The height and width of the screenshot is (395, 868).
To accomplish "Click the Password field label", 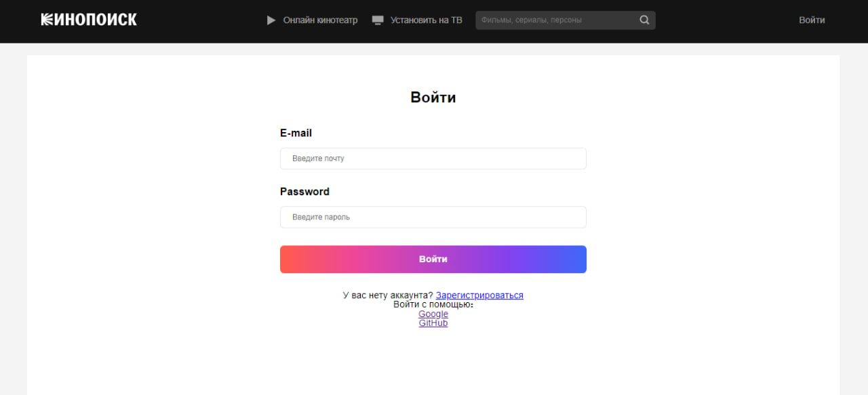I will [304, 192].
